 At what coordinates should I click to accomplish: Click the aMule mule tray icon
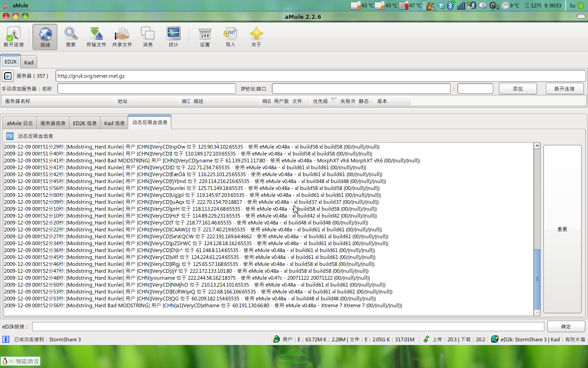point(430,6)
